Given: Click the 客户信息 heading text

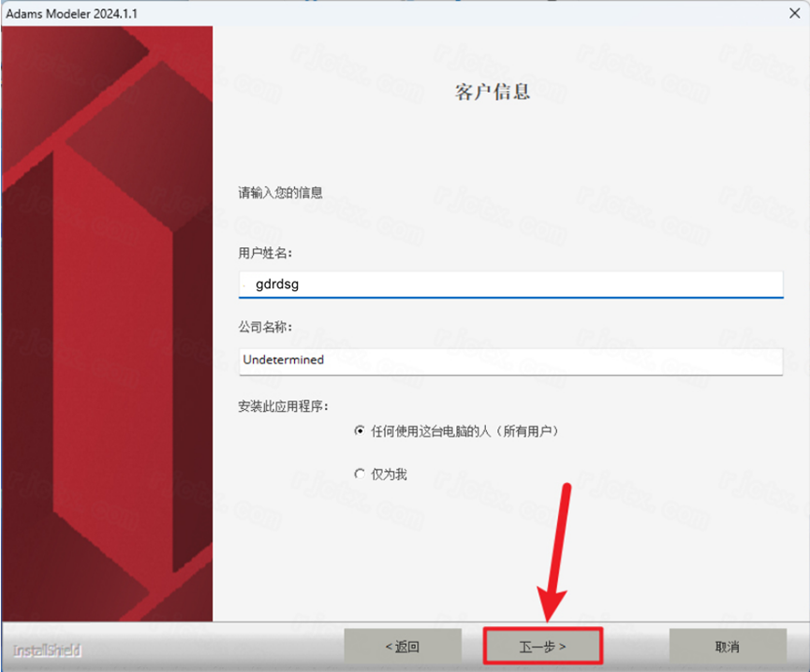Looking at the screenshot, I should tap(492, 92).
